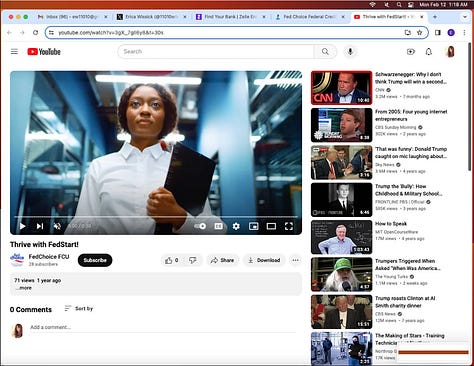Click the muted sound icon in macOS menu bar
This screenshot has height=366, width=474.
(x=387, y=5)
